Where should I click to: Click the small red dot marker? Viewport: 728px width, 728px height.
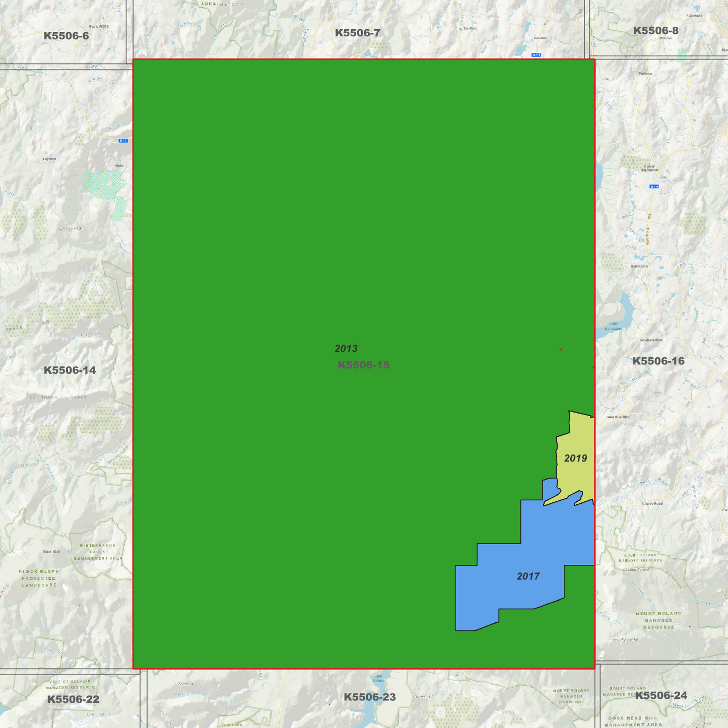(x=561, y=349)
